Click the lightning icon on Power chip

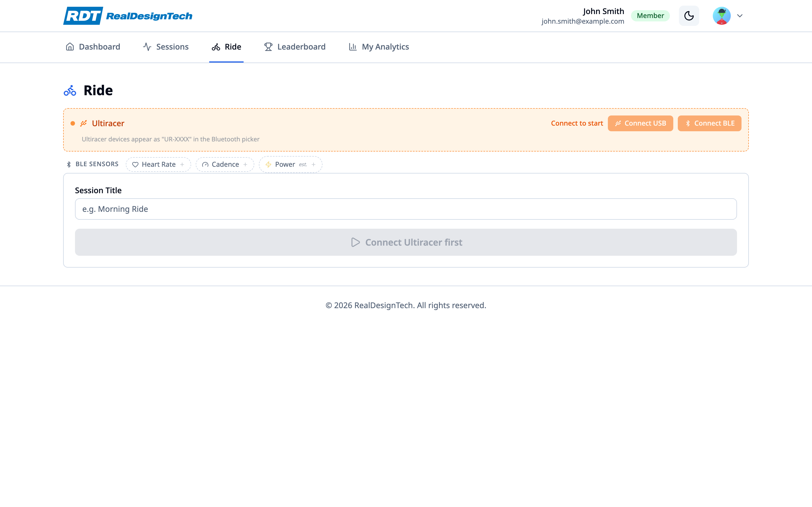click(x=268, y=164)
